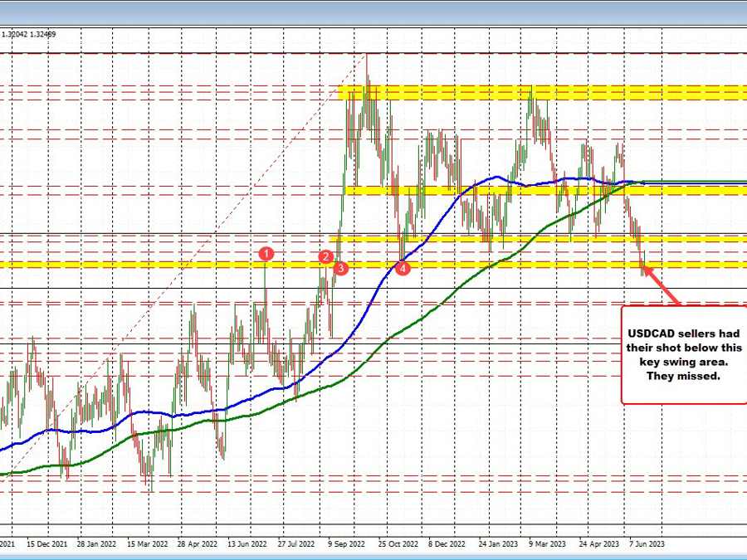
Task: Select the 28 Jan 2022 date label
Action: click(x=96, y=545)
